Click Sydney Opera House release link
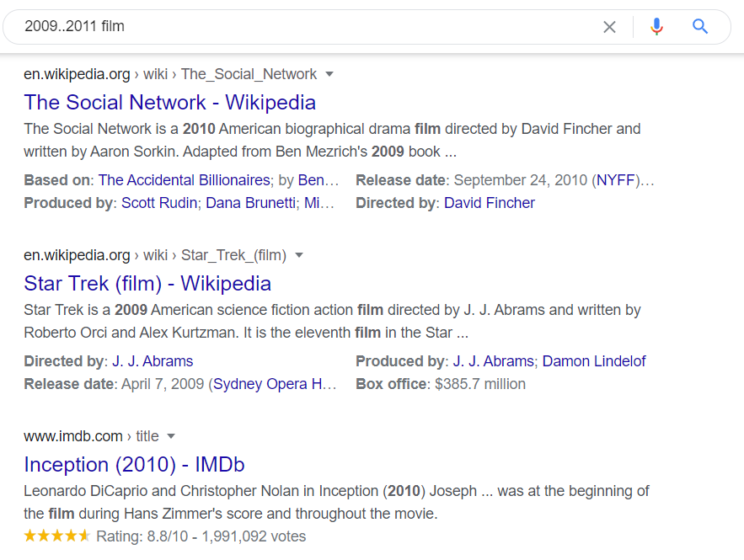744x560 pixels. (275, 384)
